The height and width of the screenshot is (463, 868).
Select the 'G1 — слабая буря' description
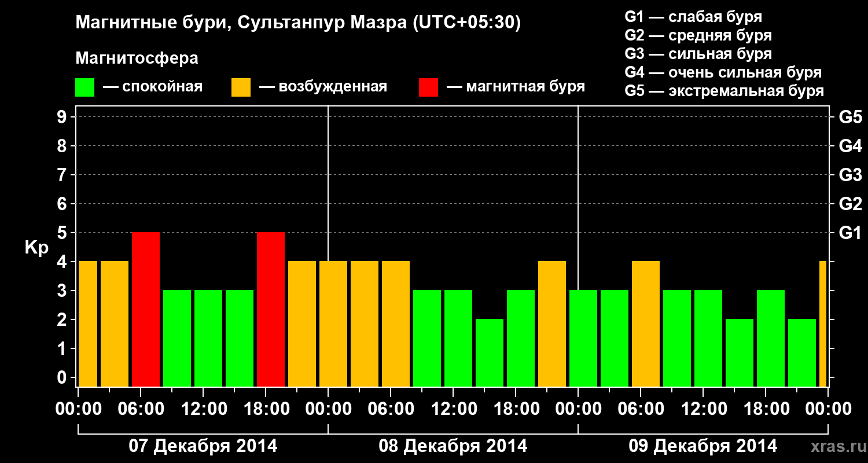693,17
